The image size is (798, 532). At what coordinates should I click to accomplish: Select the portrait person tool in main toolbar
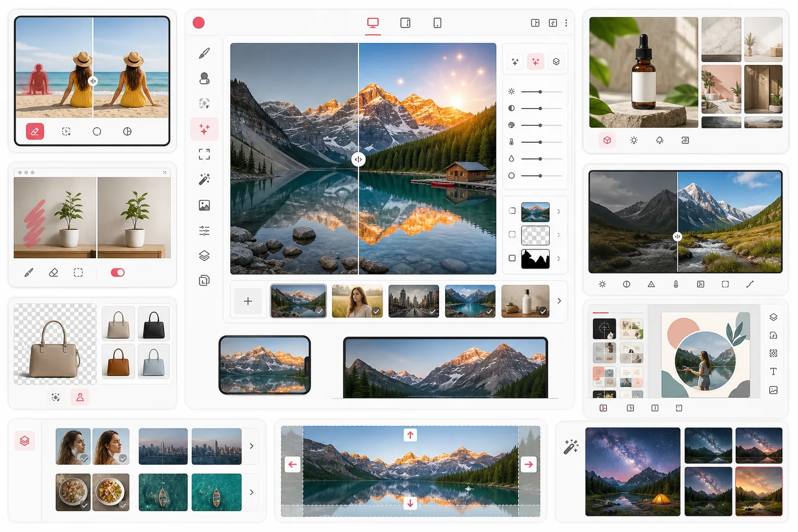pos(204,78)
